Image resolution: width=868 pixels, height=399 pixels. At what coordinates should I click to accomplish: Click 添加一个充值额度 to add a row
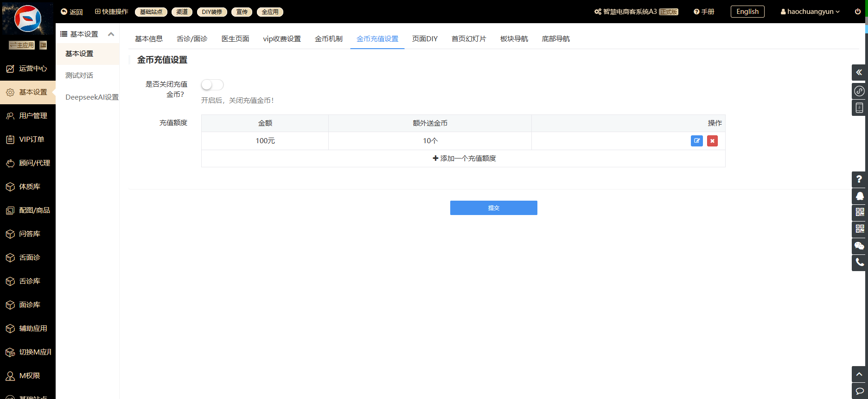click(x=464, y=158)
